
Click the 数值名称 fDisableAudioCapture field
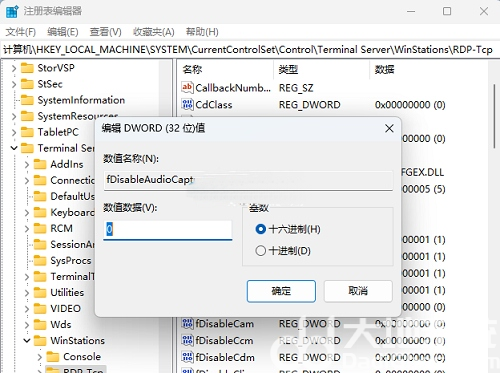pos(248,180)
